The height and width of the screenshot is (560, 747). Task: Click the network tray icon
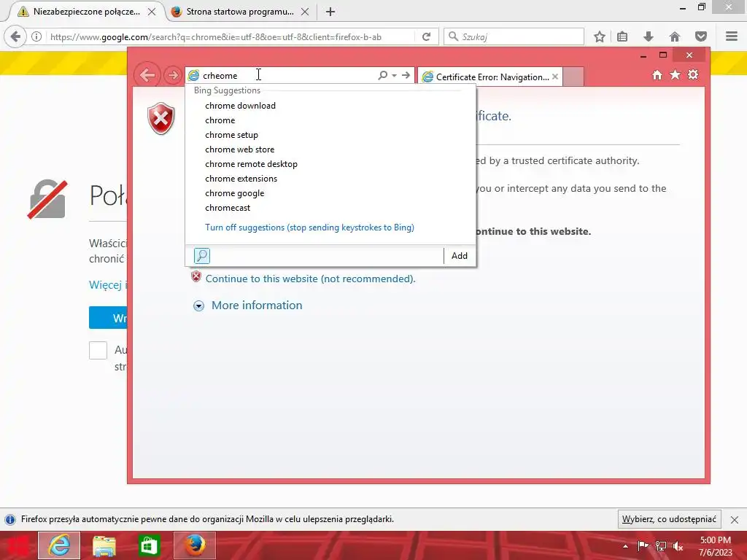coord(661,546)
